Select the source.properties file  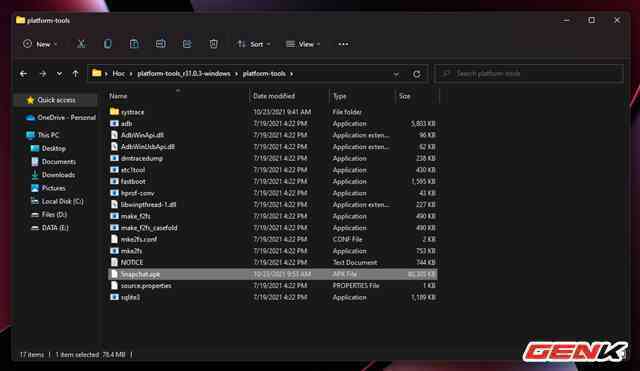tap(273, 286)
